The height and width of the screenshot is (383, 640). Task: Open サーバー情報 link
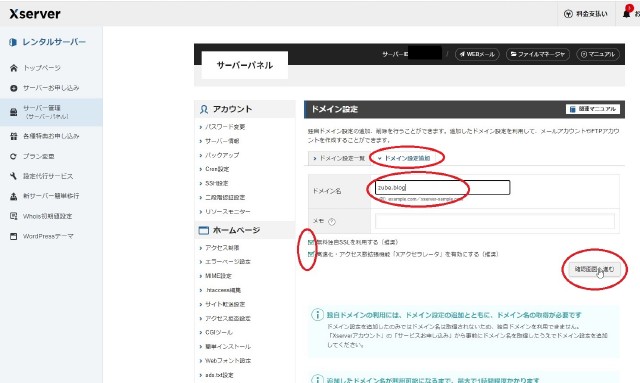222,141
